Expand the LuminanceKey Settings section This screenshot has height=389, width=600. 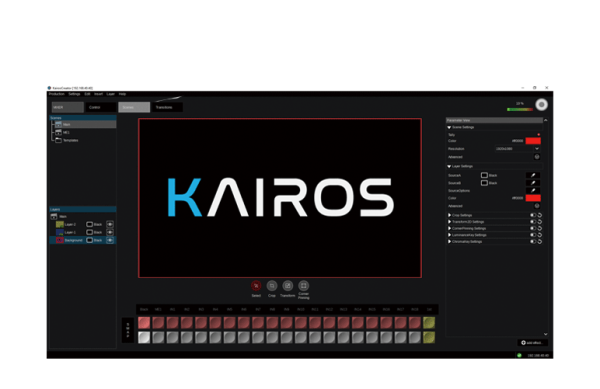pyautogui.click(x=449, y=235)
